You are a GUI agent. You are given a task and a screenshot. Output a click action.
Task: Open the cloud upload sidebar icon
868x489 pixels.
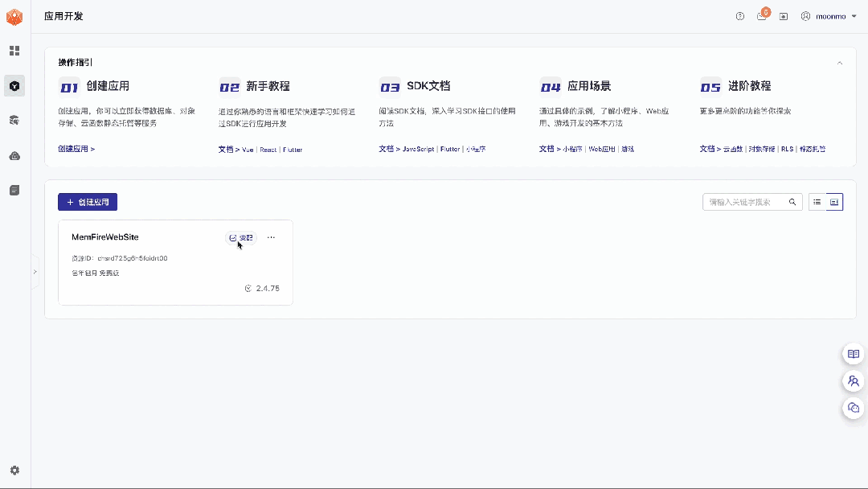pyautogui.click(x=14, y=155)
